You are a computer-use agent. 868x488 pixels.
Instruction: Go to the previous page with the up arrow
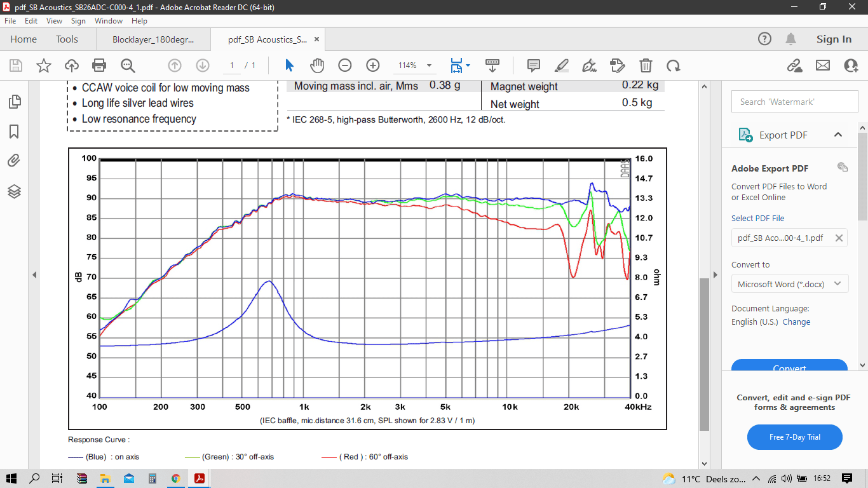pos(175,65)
